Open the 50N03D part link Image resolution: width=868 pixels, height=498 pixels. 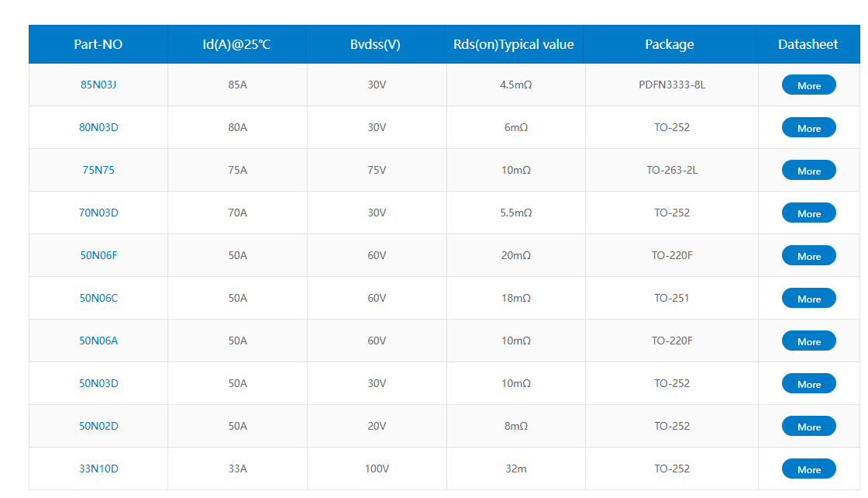click(98, 383)
